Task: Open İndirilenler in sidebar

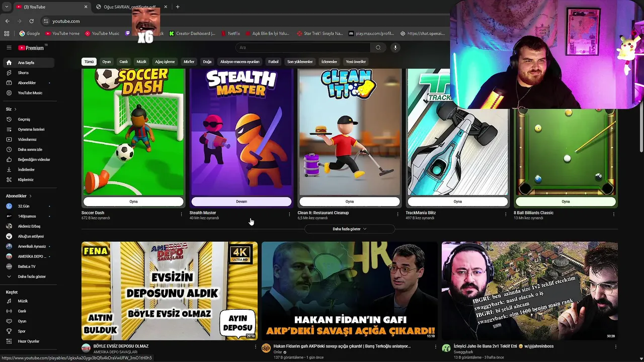Action: pyautogui.click(x=29, y=169)
